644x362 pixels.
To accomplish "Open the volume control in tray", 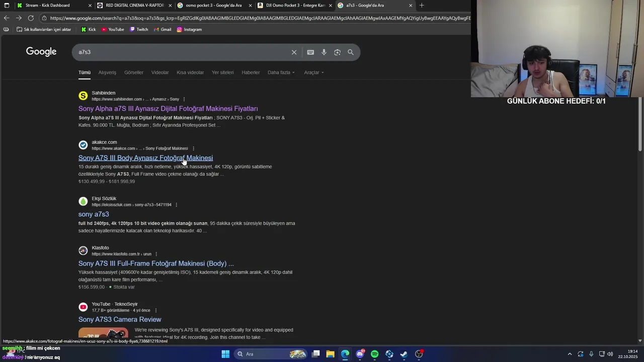I will (610, 354).
